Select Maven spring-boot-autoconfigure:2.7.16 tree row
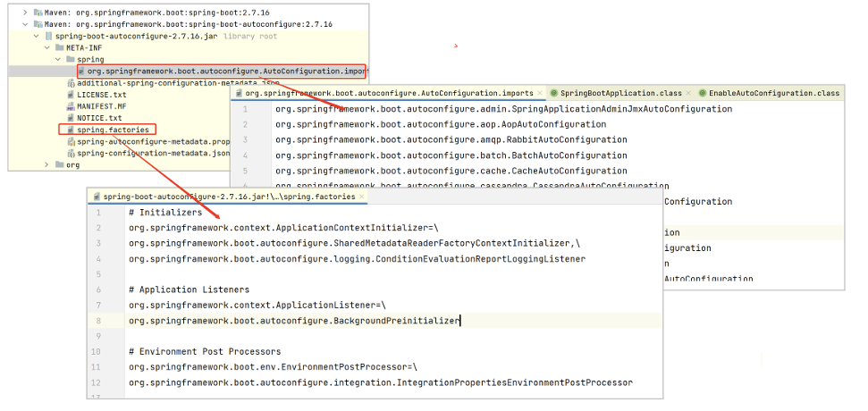Viewport: 868px width, 411px height. pyautogui.click(x=189, y=24)
